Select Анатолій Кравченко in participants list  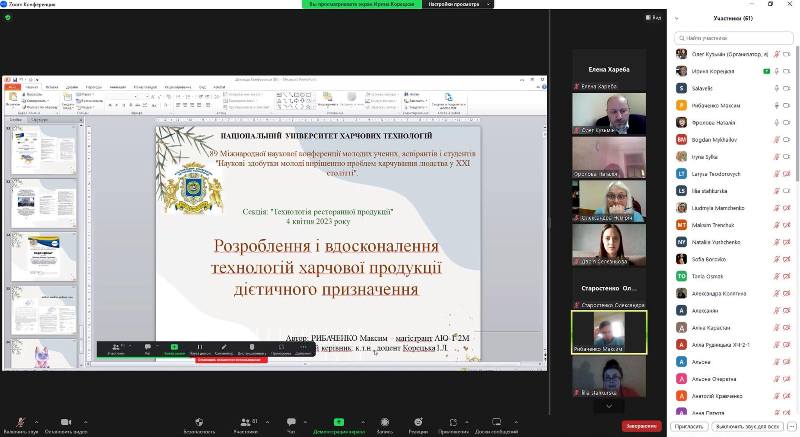[734, 396]
